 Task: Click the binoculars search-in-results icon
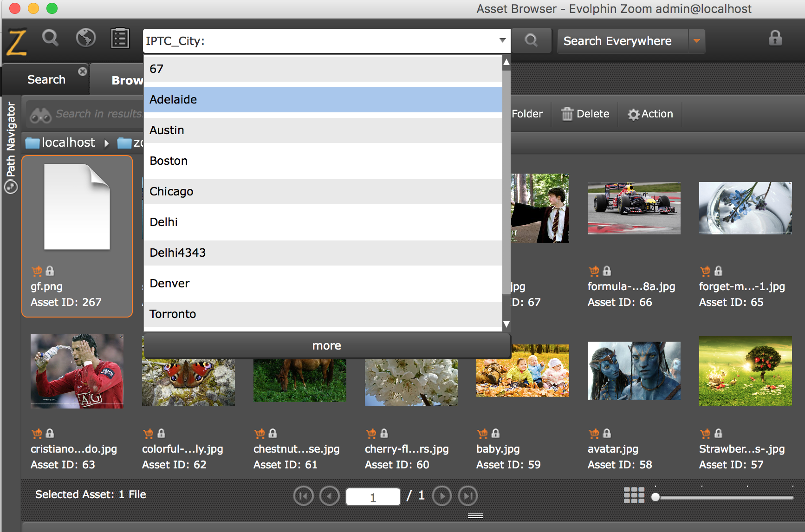(x=40, y=115)
